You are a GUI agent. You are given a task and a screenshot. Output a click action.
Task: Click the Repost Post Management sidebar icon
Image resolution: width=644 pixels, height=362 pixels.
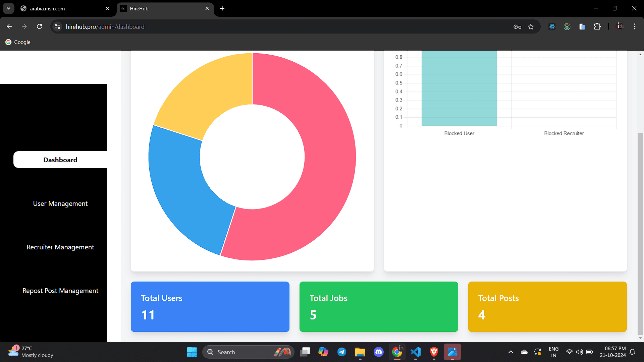(x=60, y=290)
